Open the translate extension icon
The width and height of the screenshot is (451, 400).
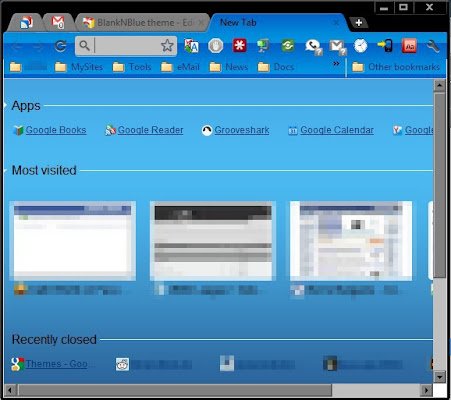tap(191, 46)
